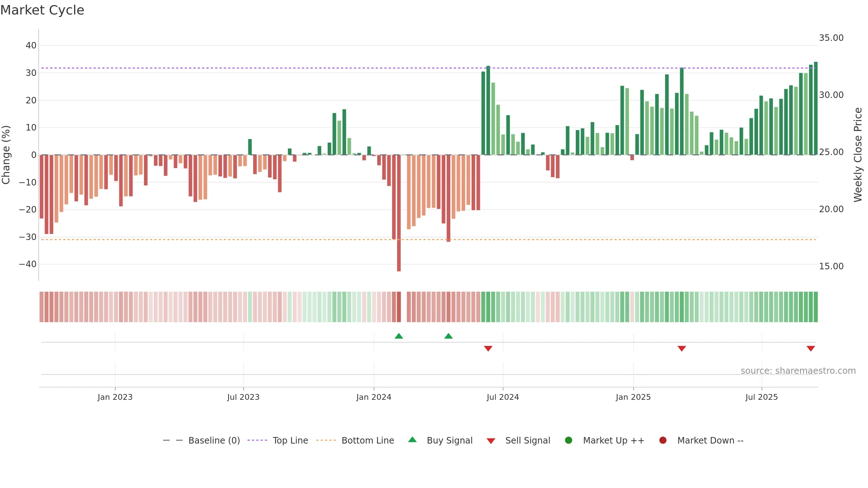This screenshot has height=488, width=868.
Task: Click the final tallest green bar at right edge
Action: click(x=816, y=108)
